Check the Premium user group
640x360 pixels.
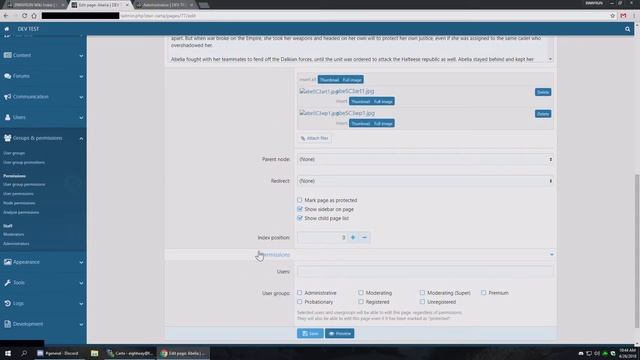pyautogui.click(x=483, y=293)
